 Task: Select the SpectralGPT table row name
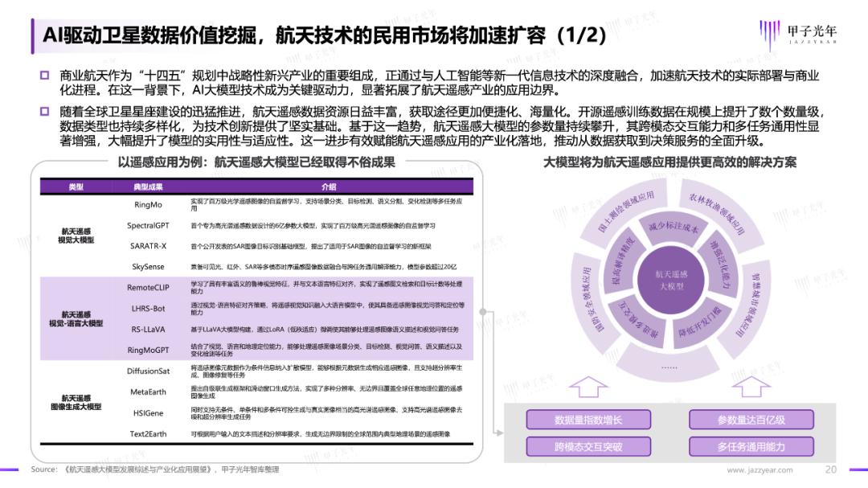pos(148,225)
